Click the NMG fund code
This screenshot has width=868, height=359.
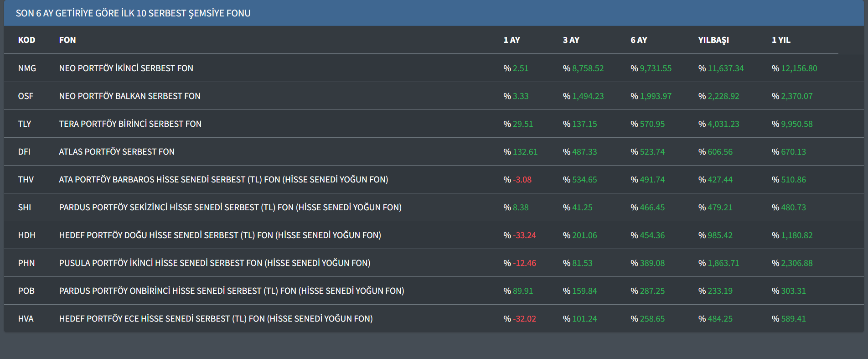click(x=27, y=68)
